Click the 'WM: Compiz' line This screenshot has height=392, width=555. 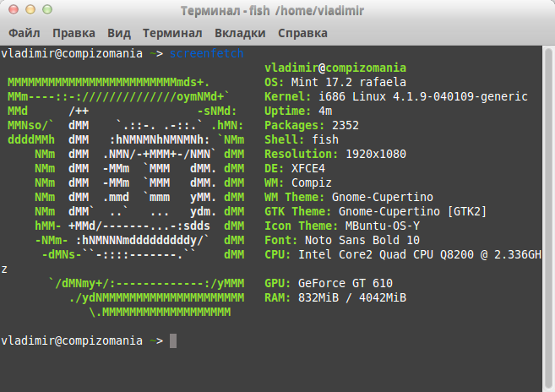[x=298, y=182]
